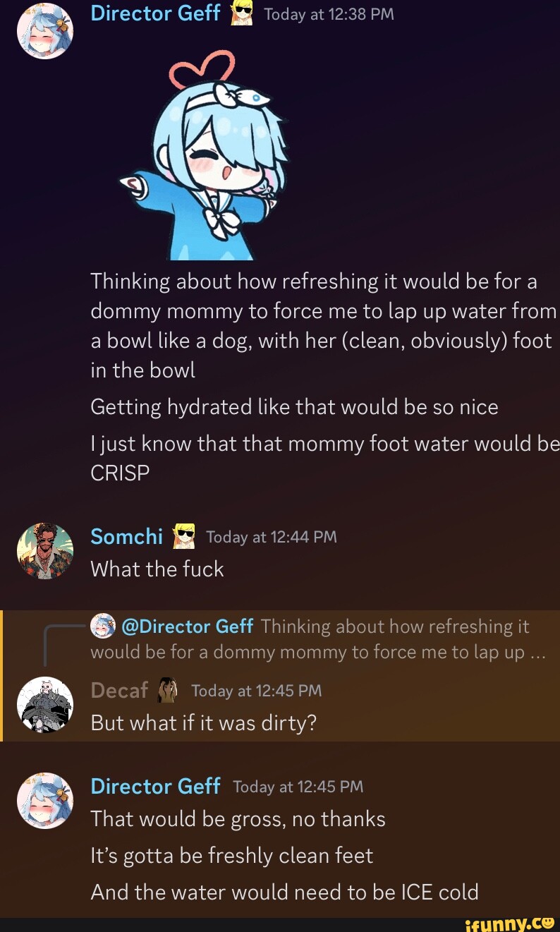Viewport: 560px width, 932px height.
Task: Open Decaf's profile via the username
Action: 118,690
